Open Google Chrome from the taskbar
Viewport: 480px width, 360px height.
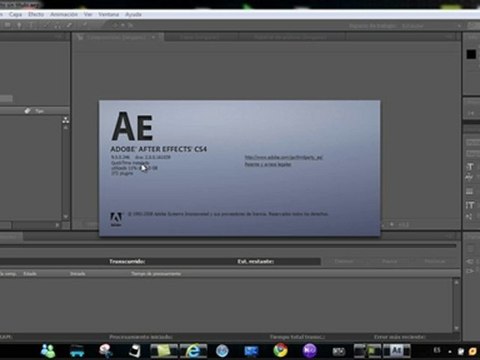281,351
